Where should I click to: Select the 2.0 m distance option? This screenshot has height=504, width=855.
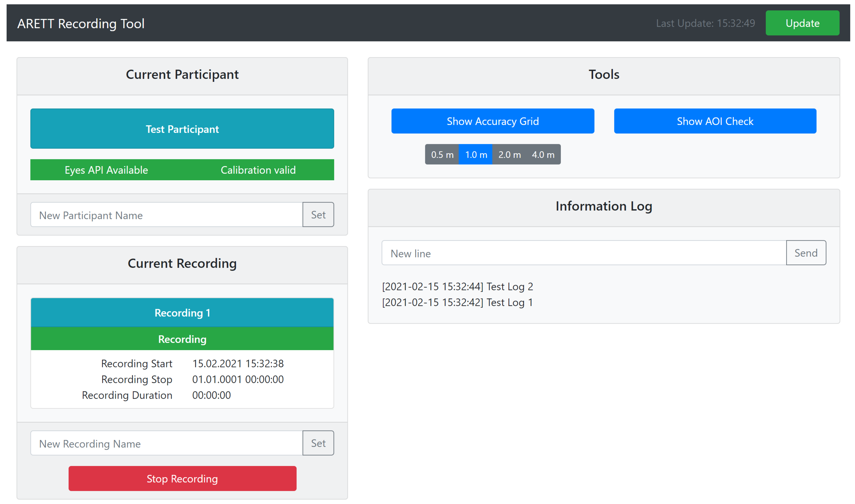pos(509,155)
